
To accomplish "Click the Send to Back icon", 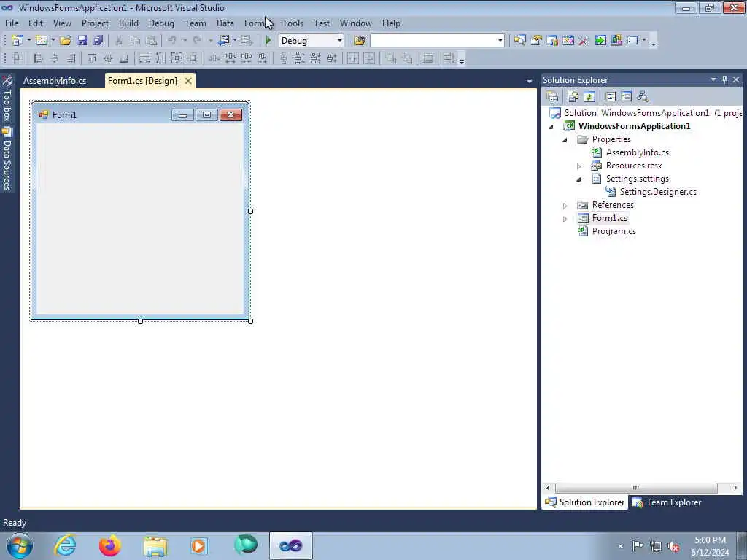I will [x=407, y=58].
